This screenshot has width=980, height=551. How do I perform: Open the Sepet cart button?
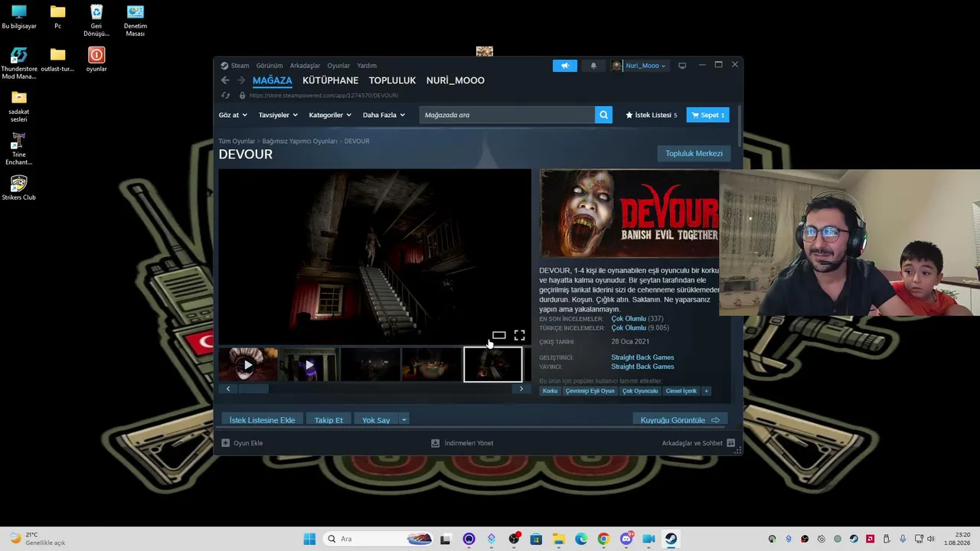click(x=707, y=115)
